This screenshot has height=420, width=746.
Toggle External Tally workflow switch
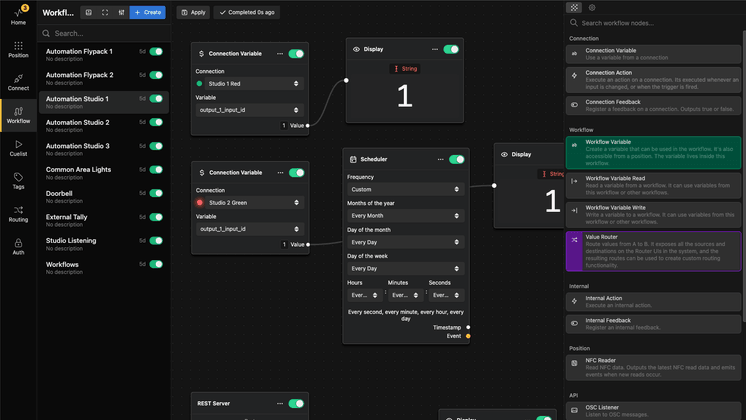156,217
